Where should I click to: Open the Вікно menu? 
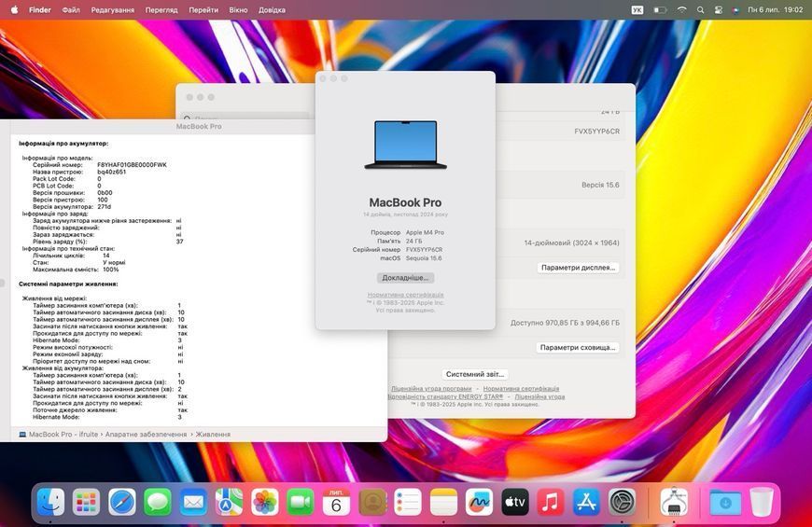[x=238, y=9]
